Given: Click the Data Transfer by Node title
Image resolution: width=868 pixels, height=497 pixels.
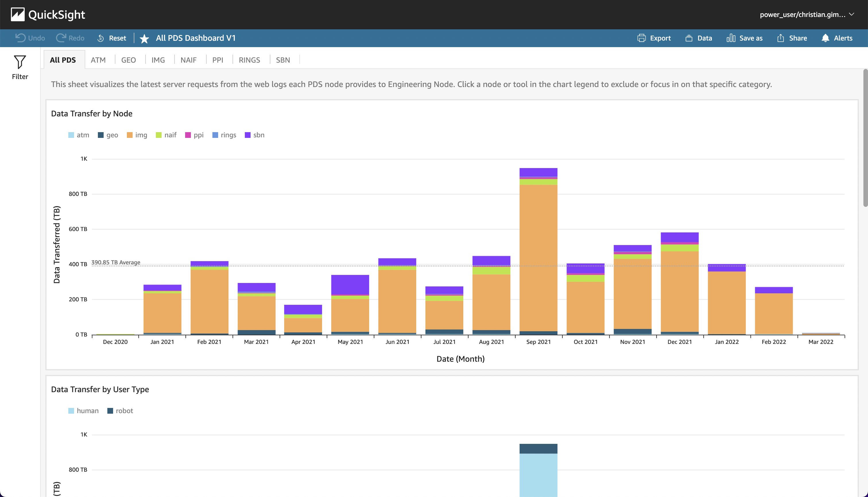Looking at the screenshot, I should [92, 114].
